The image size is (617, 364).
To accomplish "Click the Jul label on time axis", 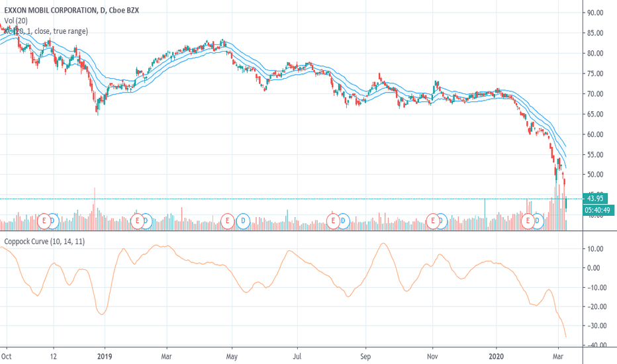I will (297, 357).
